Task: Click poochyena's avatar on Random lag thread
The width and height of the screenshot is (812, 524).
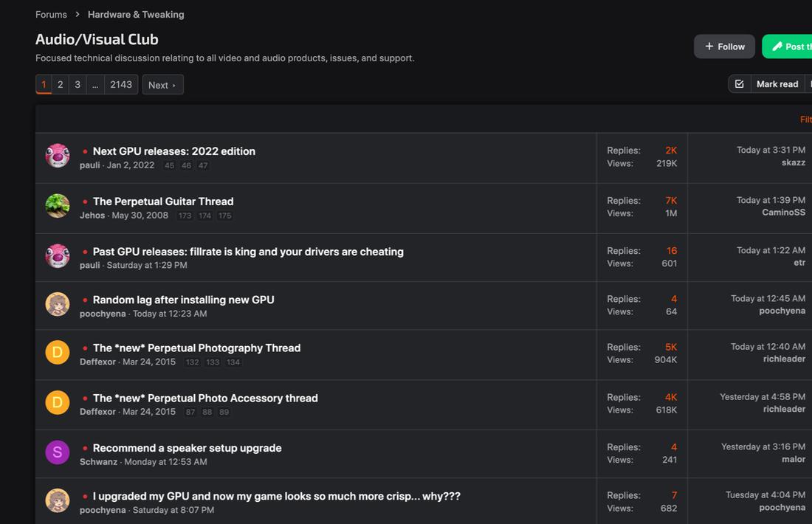Action: 58,305
